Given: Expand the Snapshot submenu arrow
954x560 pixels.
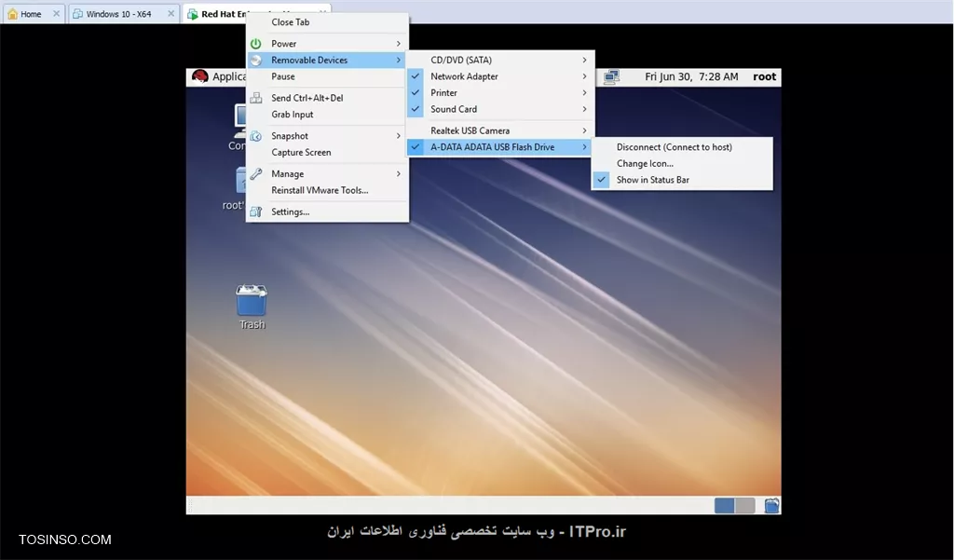Looking at the screenshot, I should (x=399, y=136).
